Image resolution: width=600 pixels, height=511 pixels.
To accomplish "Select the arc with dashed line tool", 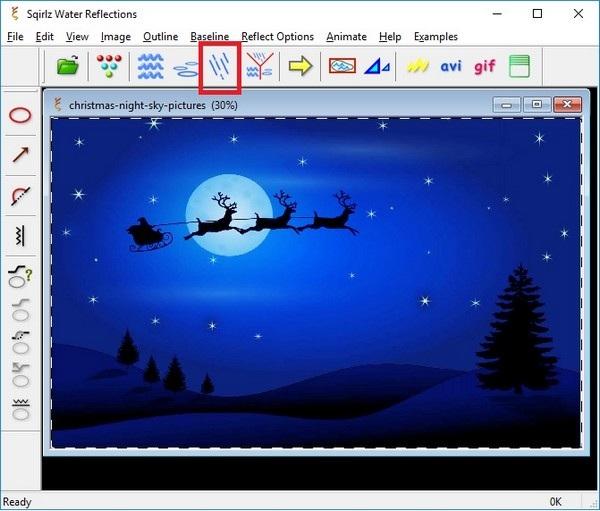I will 20,196.
